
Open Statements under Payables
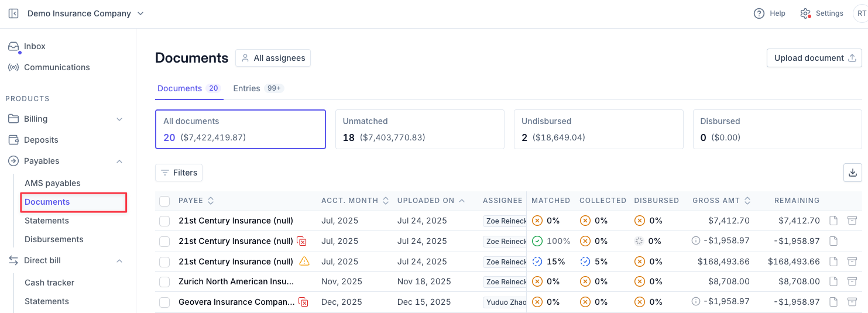click(x=47, y=221)
